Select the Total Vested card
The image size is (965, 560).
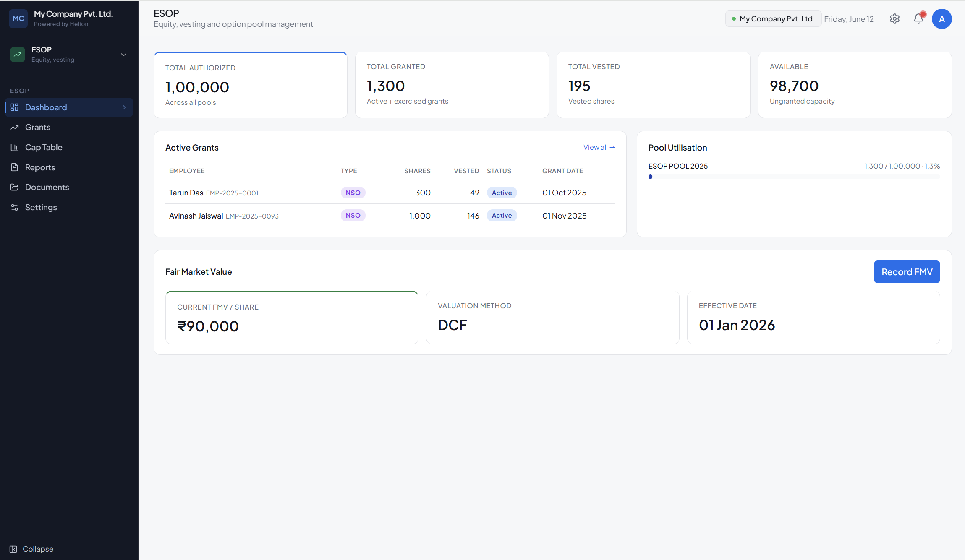click(x=654, y=85)
